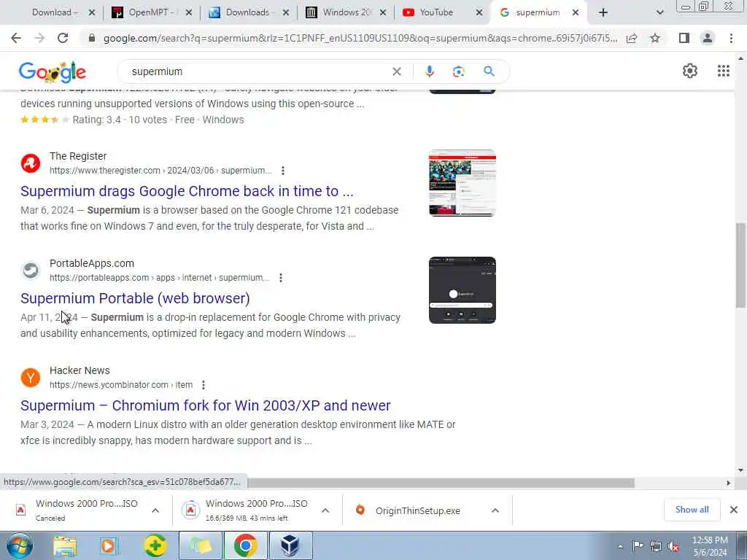This screenshot has height=560, width=747.
Task: Launch media player from taskbar
Action: 108,545
